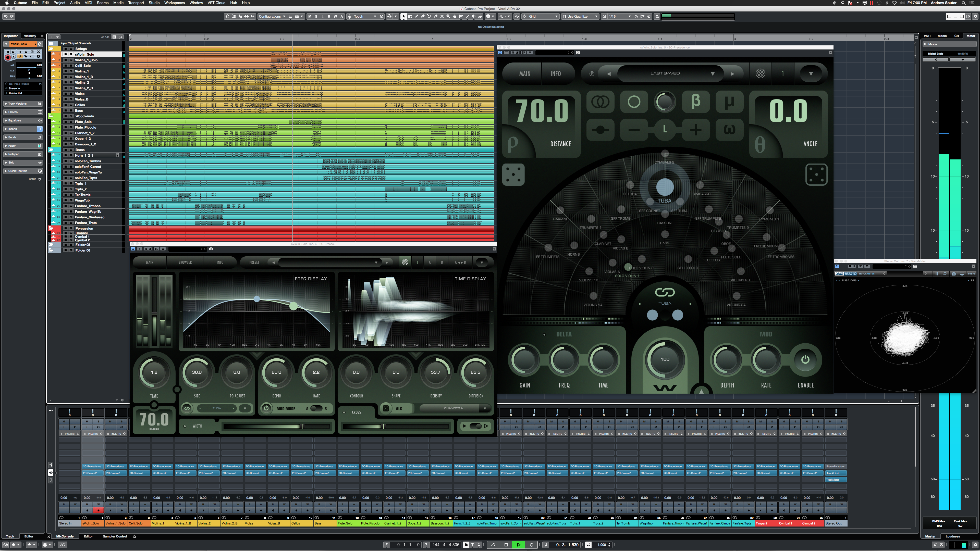This screenshot has height=551, width=980.
Task: Select the Split scissors tool
Action: click(429, 16)
